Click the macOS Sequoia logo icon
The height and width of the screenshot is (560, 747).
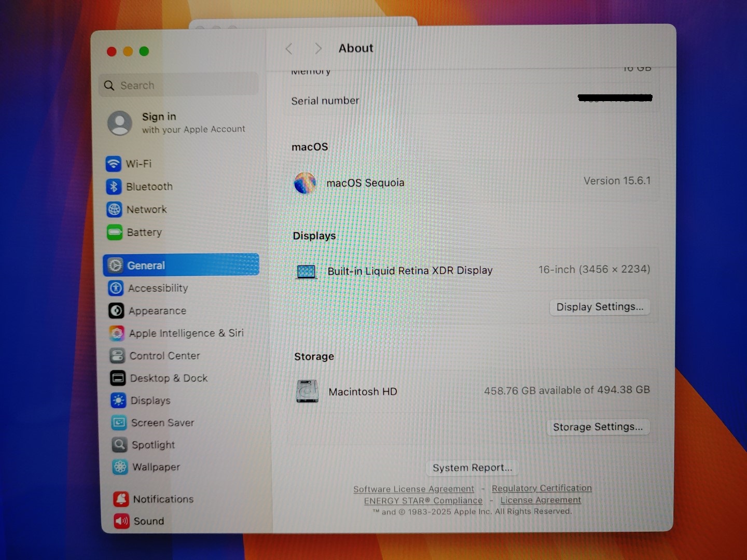(x=305, y=183)
